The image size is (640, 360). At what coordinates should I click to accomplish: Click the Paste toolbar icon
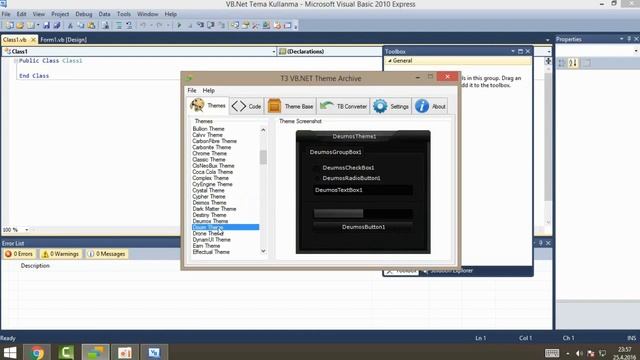[x=91, y=25]
